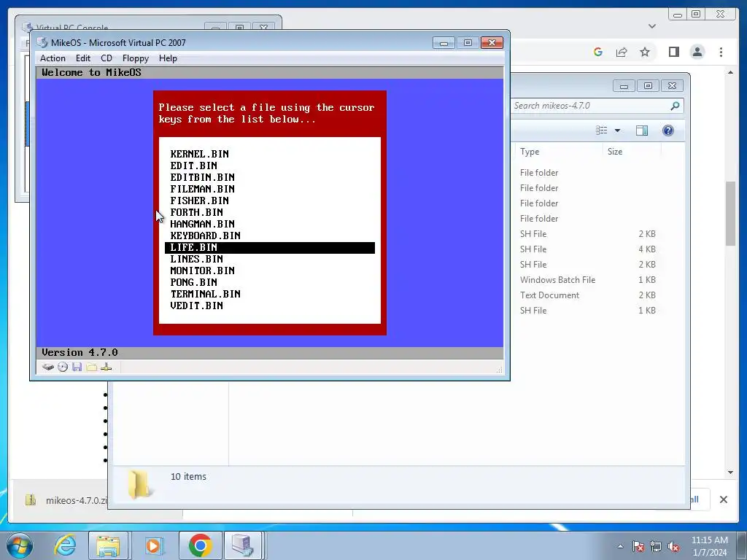Open the CD menu in Virtual PC
Viewport: 747px width, 560px height.
(x=107, y=58)
